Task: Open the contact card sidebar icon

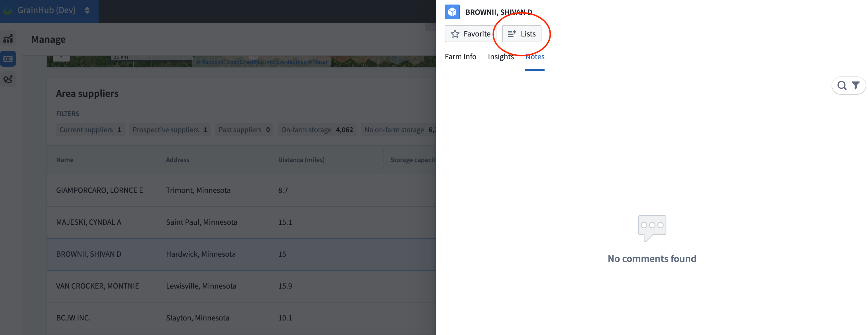Action: coord(8,59)
